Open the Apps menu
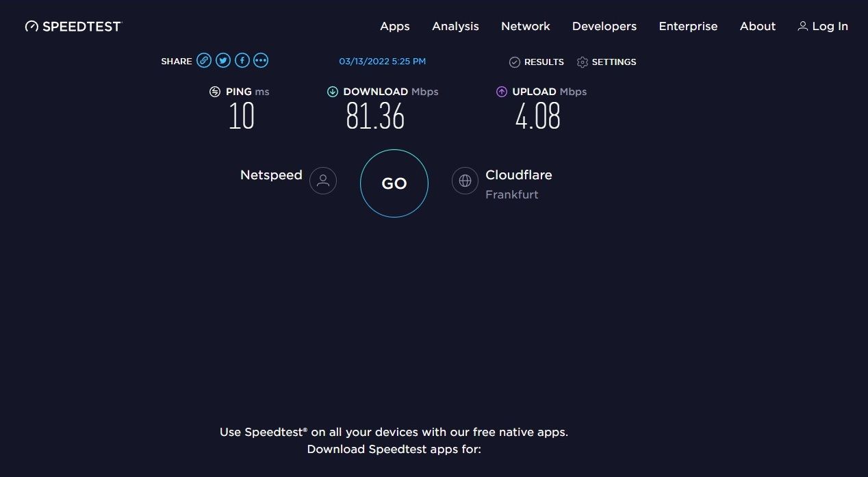The height and width of the screenshot is (477, 868). tap(395, 26)
